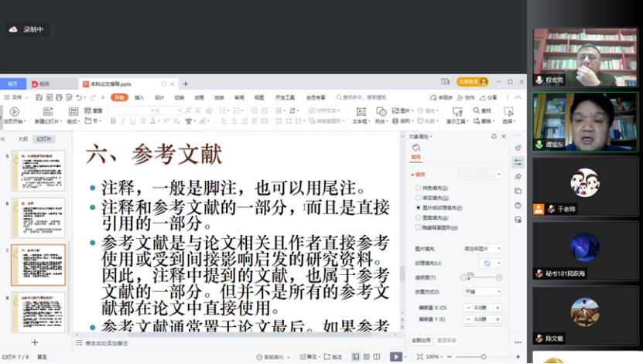
Task: Select the 渐变填充 radio option
Action: 419,198
